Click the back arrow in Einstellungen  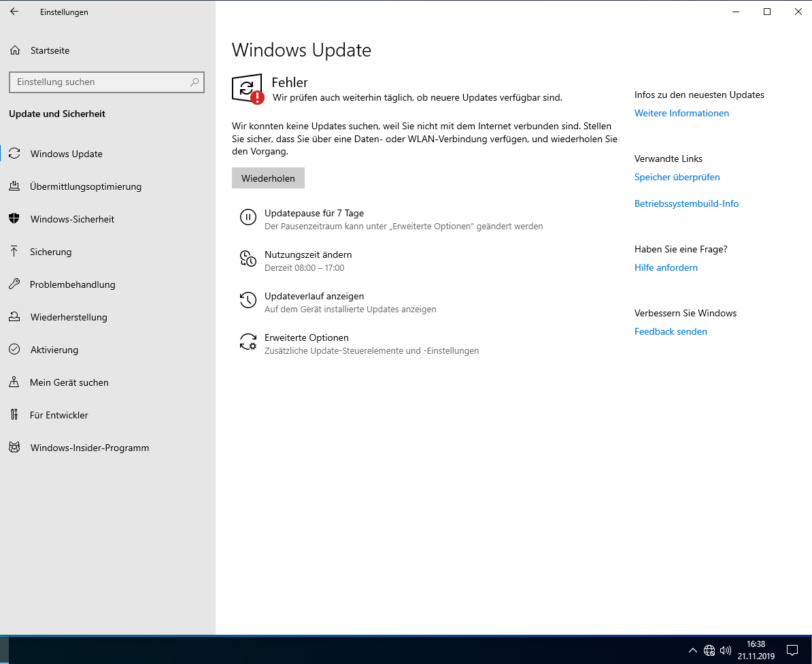[x=14, y=12]
